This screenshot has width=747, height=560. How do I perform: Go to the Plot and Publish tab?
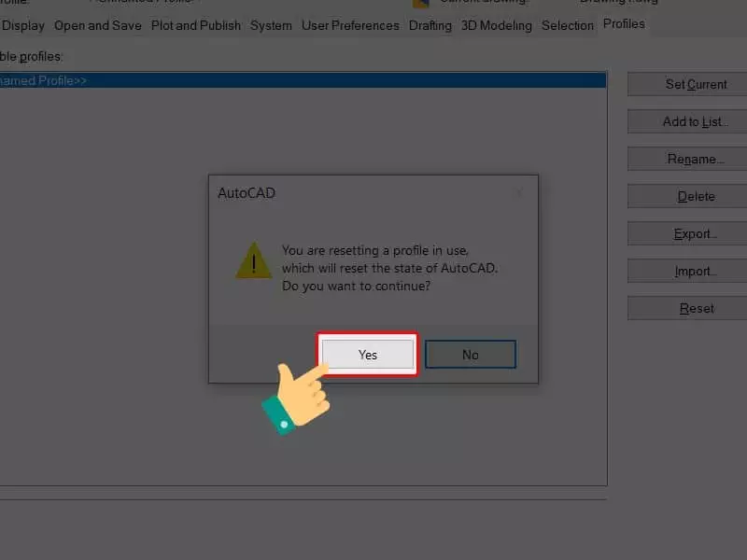point(196,25)
